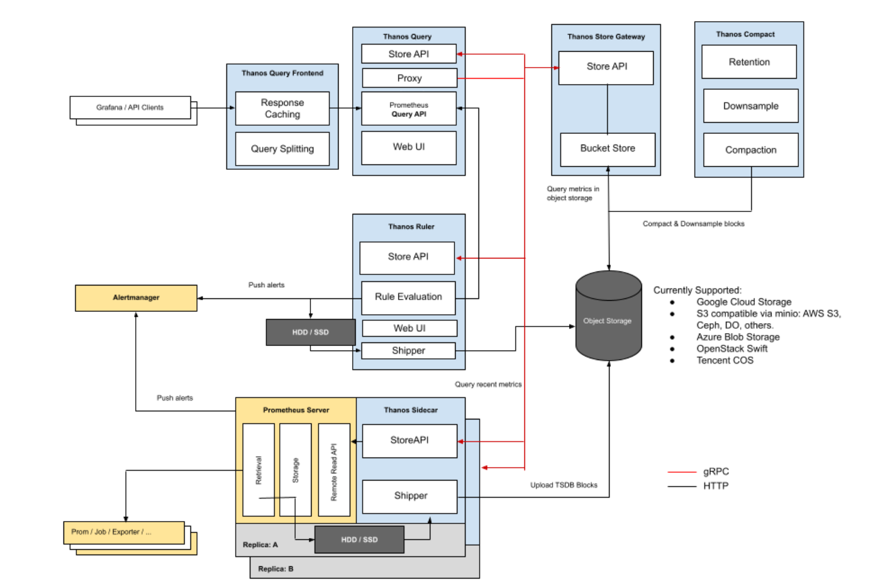
Task: Click the OpenStack Swift list item
Action: 732,349
